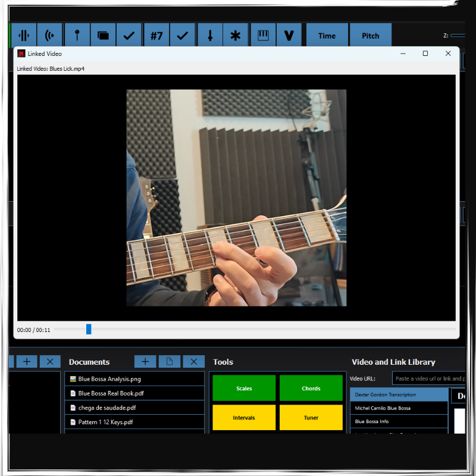Click the audio playback toolbar icon

pos(50,35)
